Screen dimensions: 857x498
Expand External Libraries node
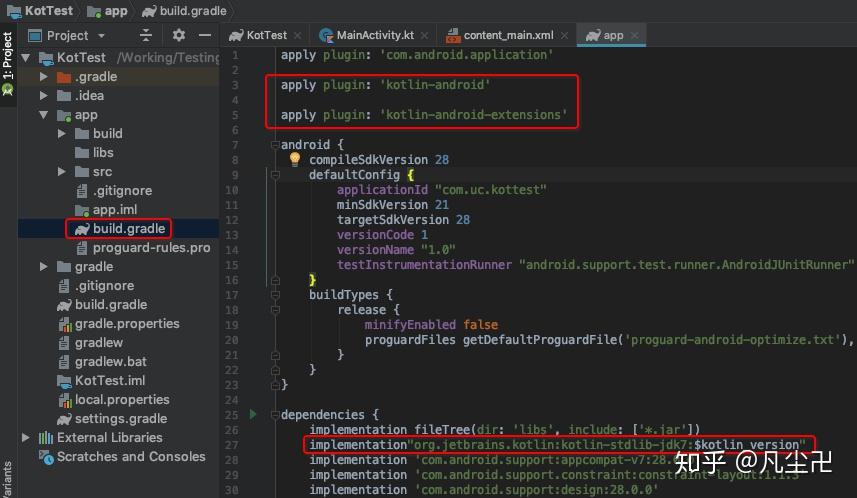click(x=25, y=437)
